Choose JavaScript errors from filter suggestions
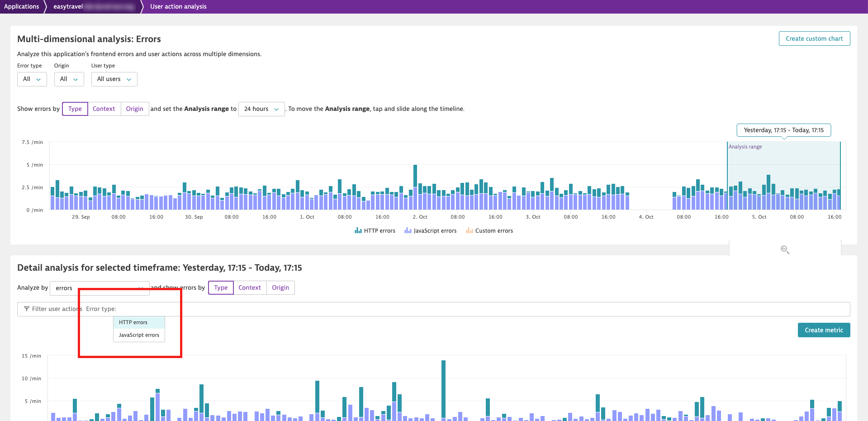 coord(139,335)
